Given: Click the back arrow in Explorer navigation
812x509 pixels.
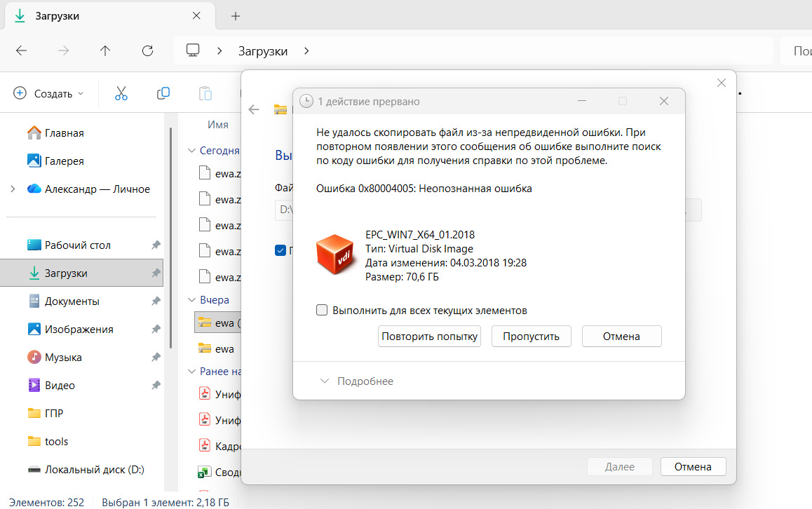Looking at the screenshot, I should pyautogui.click(x=21, y=50).
